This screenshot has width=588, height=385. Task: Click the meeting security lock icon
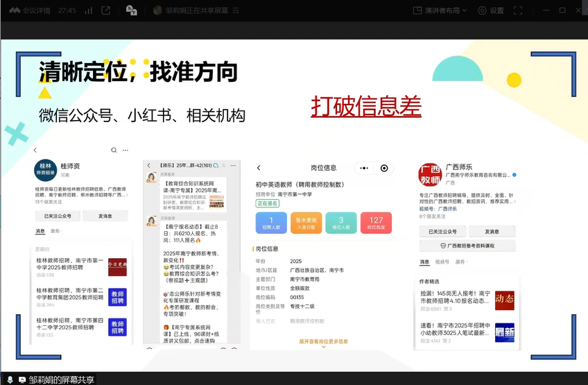(132, 10)
